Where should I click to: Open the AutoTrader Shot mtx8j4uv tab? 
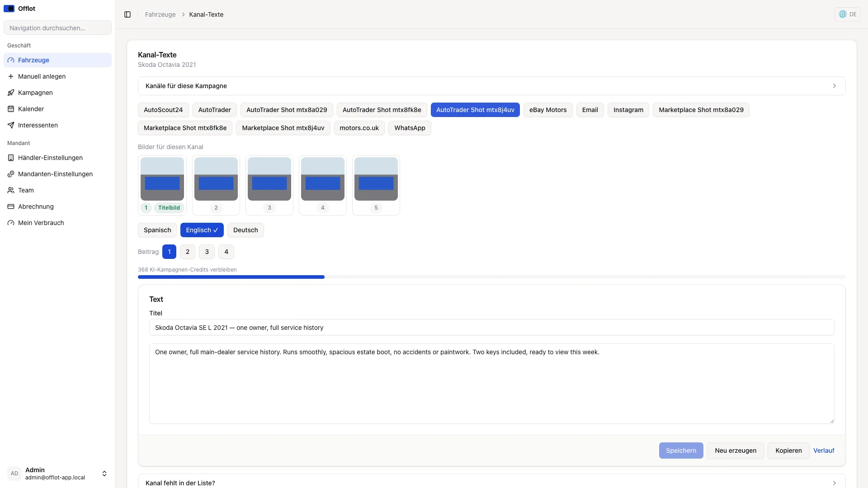point(475,110)
